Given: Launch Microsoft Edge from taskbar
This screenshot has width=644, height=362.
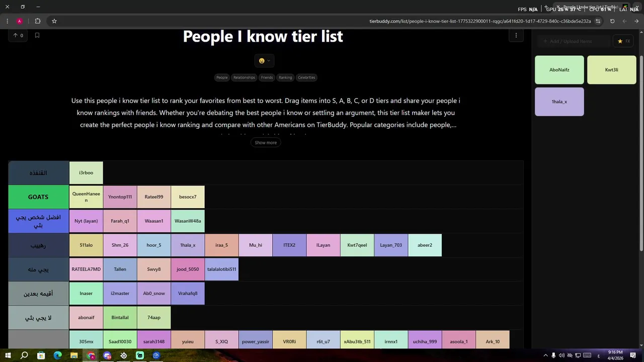Looking at the screenshot, I should (x=57, y=355).
